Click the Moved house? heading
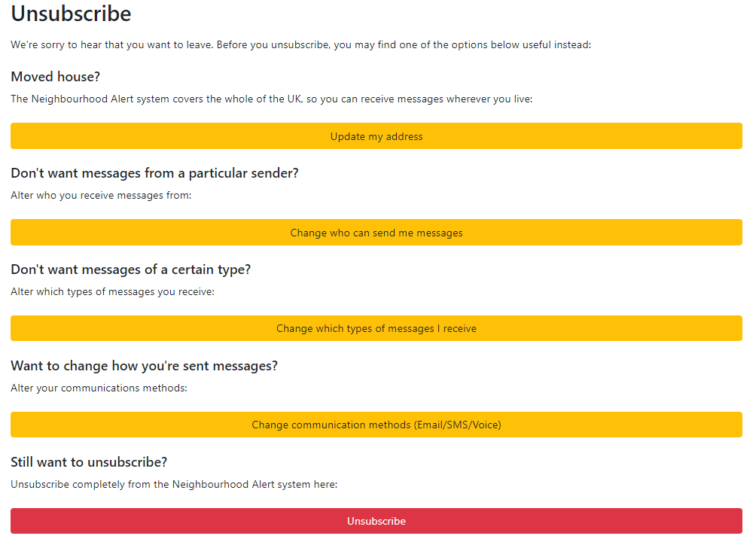 pos(55,77)
